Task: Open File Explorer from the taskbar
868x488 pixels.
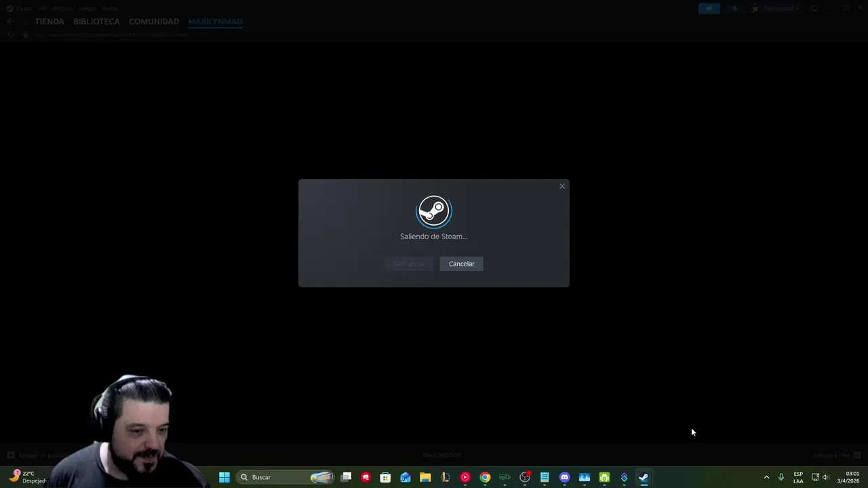Action: tap(425, 477)
